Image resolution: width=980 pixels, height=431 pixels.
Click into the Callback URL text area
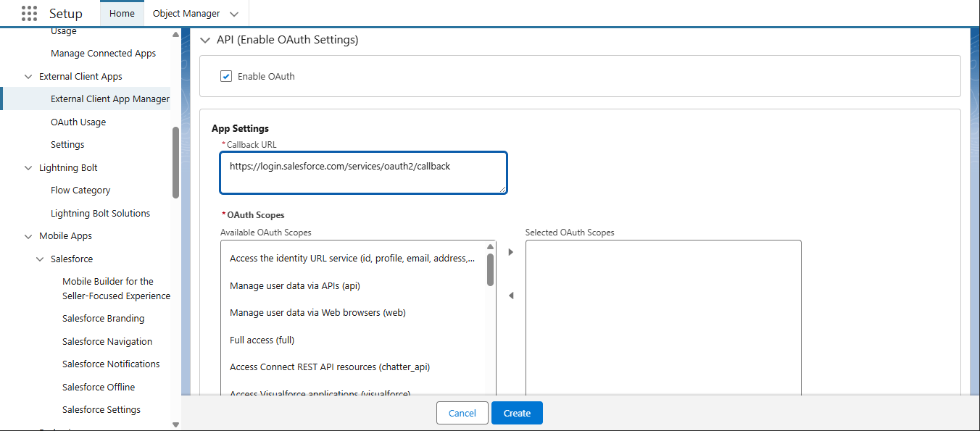(363, 172)
